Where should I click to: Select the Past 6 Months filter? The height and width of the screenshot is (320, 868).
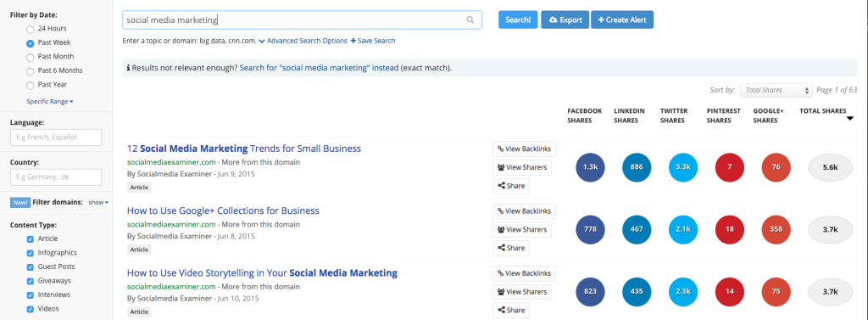pos(31,70)
